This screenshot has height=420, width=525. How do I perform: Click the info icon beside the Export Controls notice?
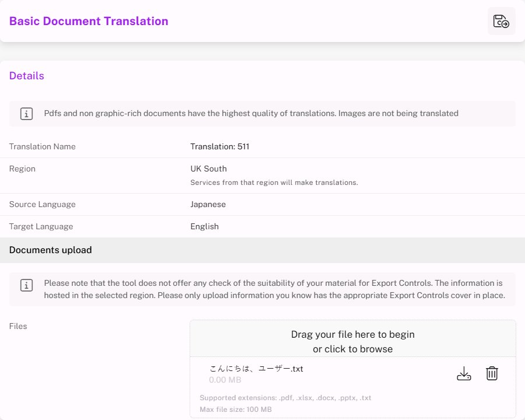pyautogui.click(x=26, y=285)
